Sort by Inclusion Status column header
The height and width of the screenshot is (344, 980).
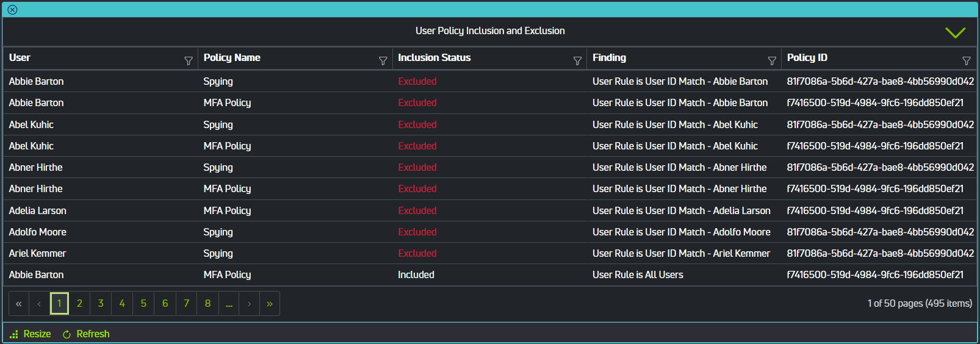(434, 58)
